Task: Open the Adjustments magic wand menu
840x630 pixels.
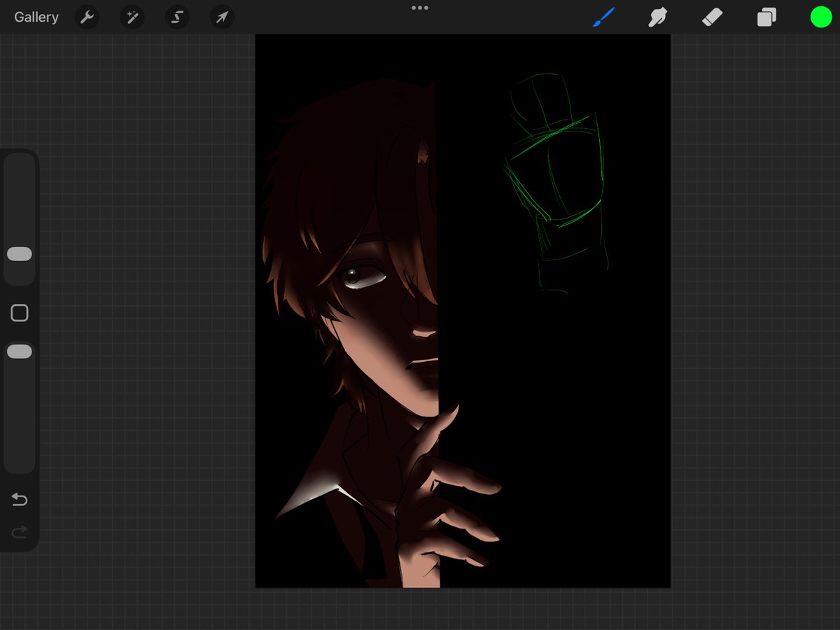Action: pyautogui.click(x=132, y=17)
